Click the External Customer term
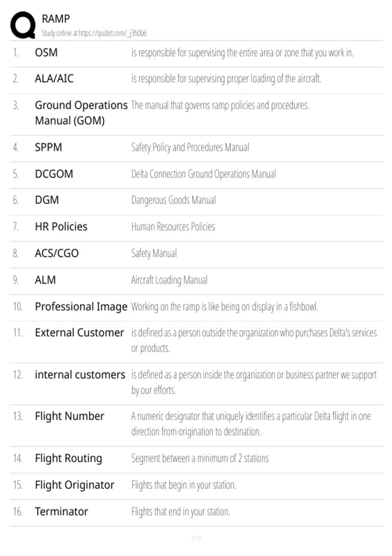This screenshot has width=392, height=556. point(79,333)
